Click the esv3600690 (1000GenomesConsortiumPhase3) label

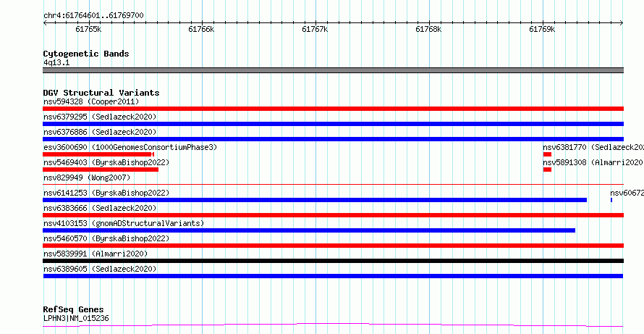130,147
